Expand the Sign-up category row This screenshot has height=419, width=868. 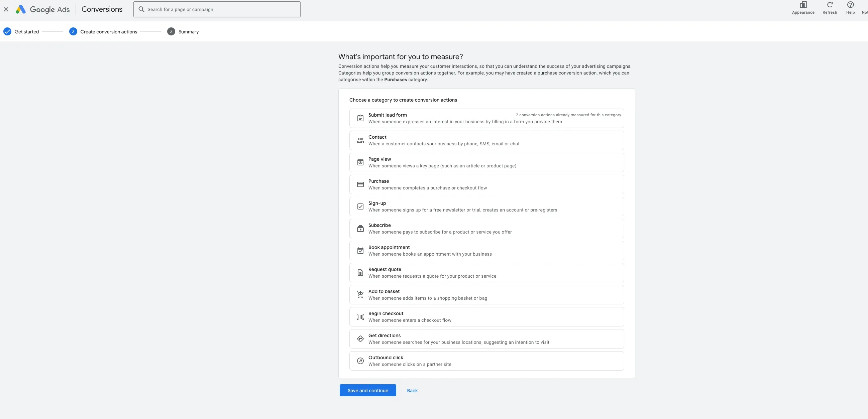click(486, 206)
